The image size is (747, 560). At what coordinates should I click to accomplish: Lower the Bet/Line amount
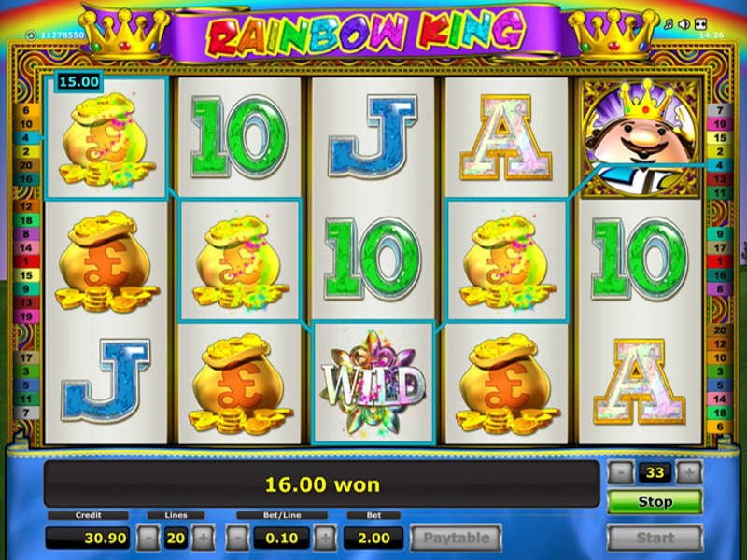[x=237, y=539]
